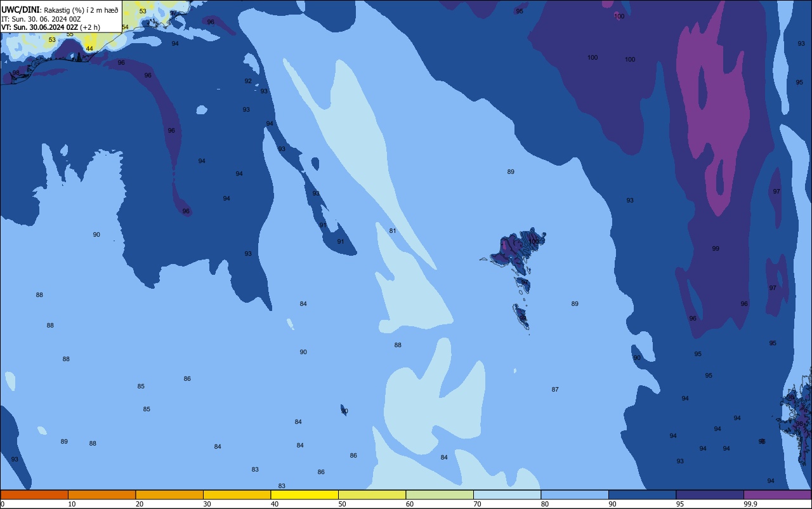Pick the humidity value '99' on the map
The image size is (812, 509).
click(x=716, y=249)
